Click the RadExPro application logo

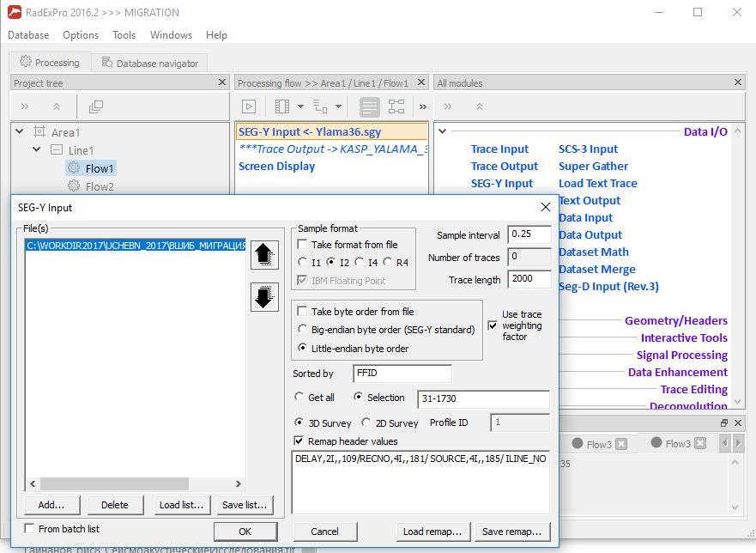(15, 12)
